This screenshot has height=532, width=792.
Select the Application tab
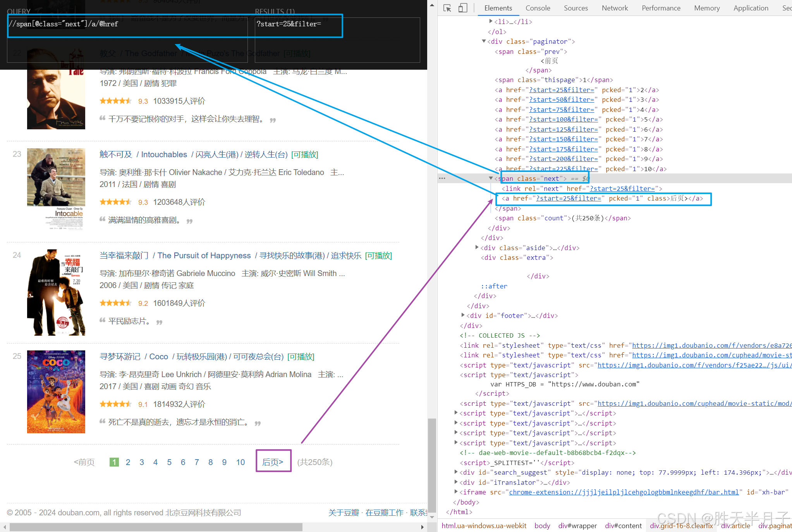pos(751,8)
